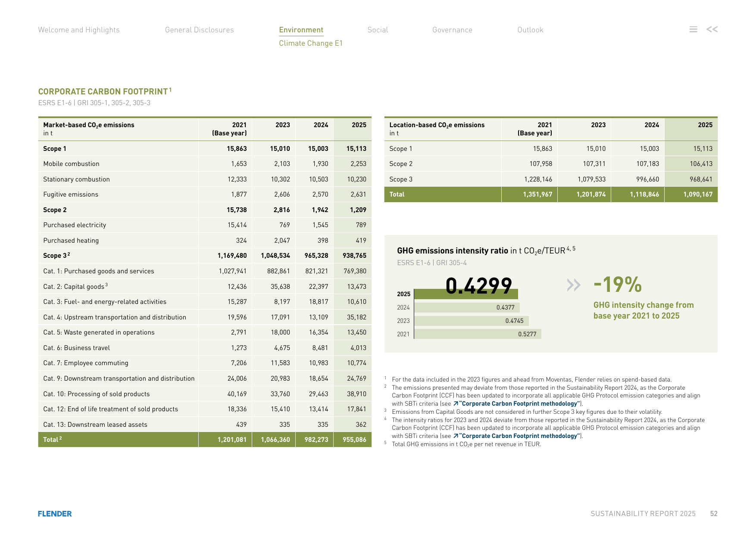Click the 2024 bar value 0.4377
The width and height of the screenshot is (756, 535).
505,307
